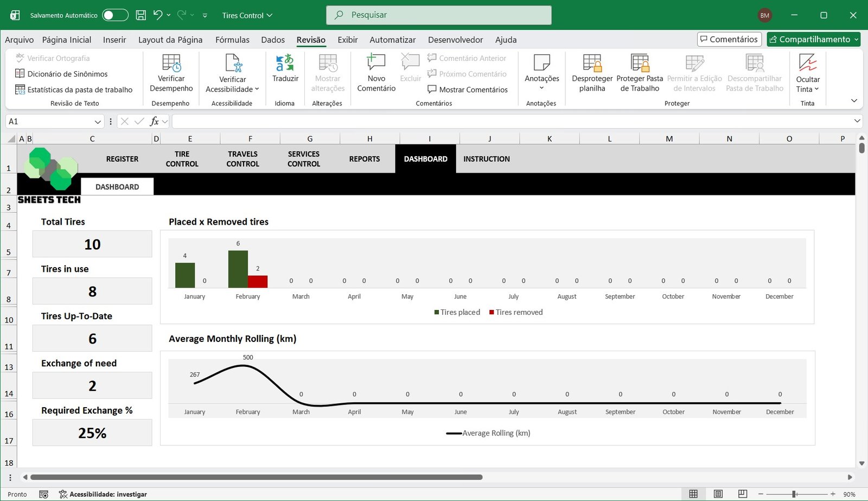Image resolution: width=868 pixels, height=501 pixels.
Task: Open Verificar Desempenho tool
Action: click(x=171, y=69)
